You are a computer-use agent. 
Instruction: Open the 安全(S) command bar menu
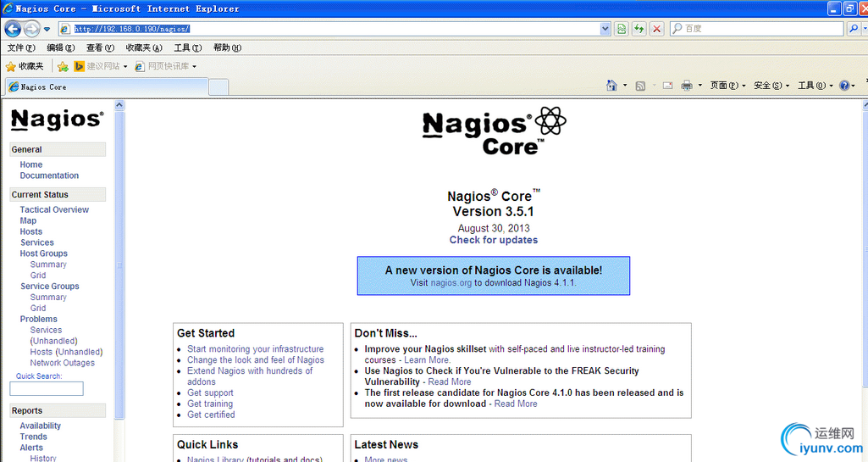pos(771,86)
